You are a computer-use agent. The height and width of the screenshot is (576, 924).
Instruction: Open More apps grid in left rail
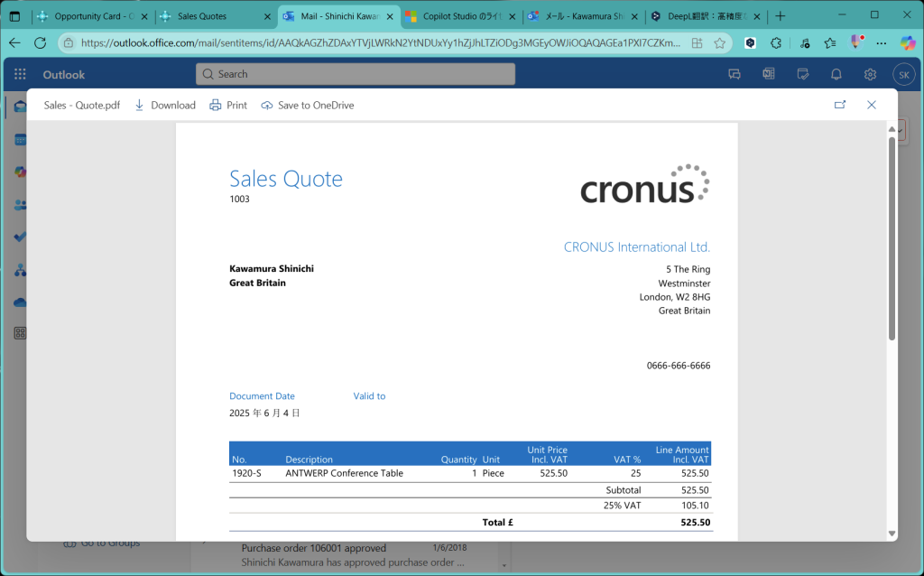(20, 333)
